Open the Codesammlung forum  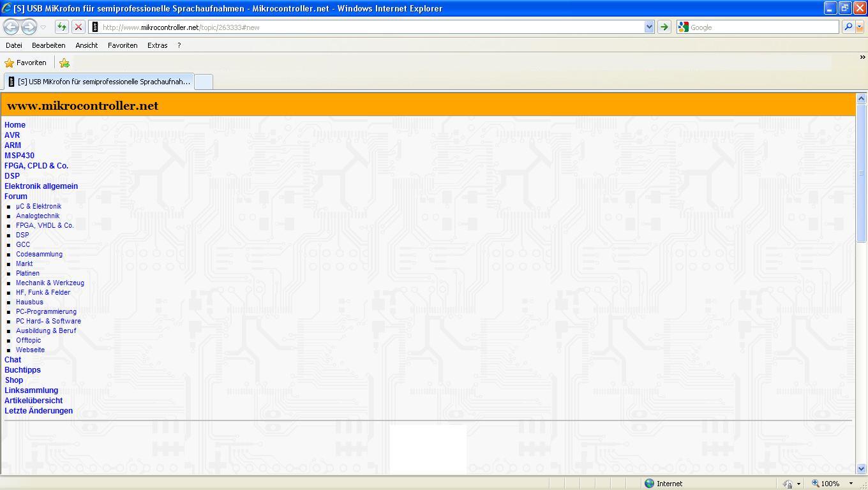[x=40, y=254]
